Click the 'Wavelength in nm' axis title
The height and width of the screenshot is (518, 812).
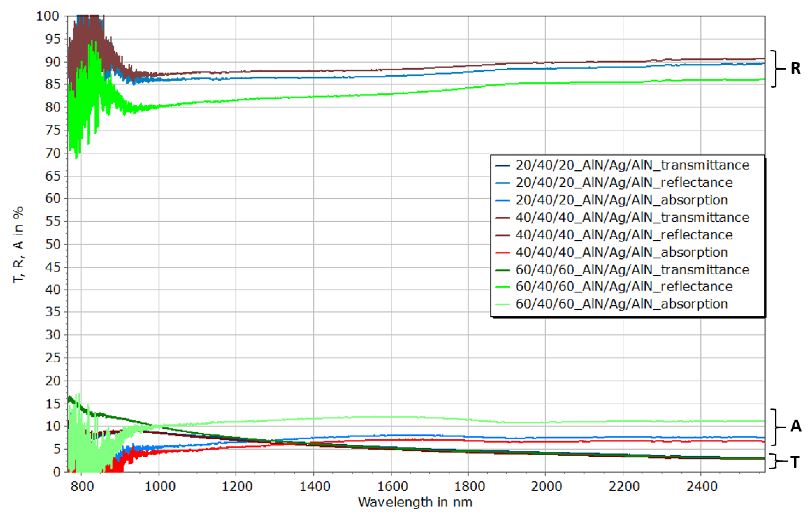tap(415, 502)
